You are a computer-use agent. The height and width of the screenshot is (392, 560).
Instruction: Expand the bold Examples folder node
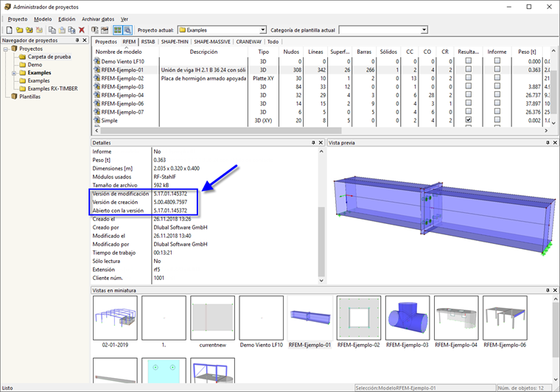[14, 73]
